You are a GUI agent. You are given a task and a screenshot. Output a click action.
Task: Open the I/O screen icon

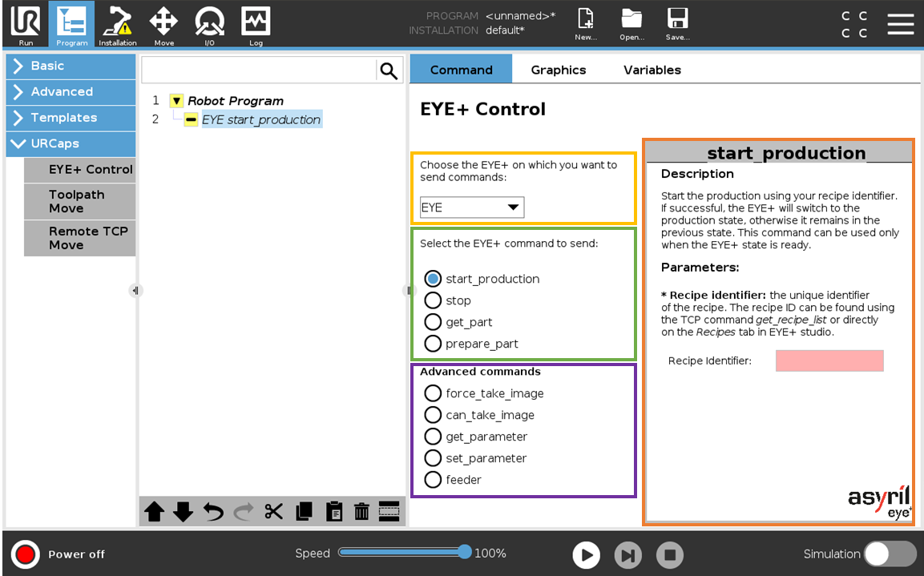coord(209,26)
